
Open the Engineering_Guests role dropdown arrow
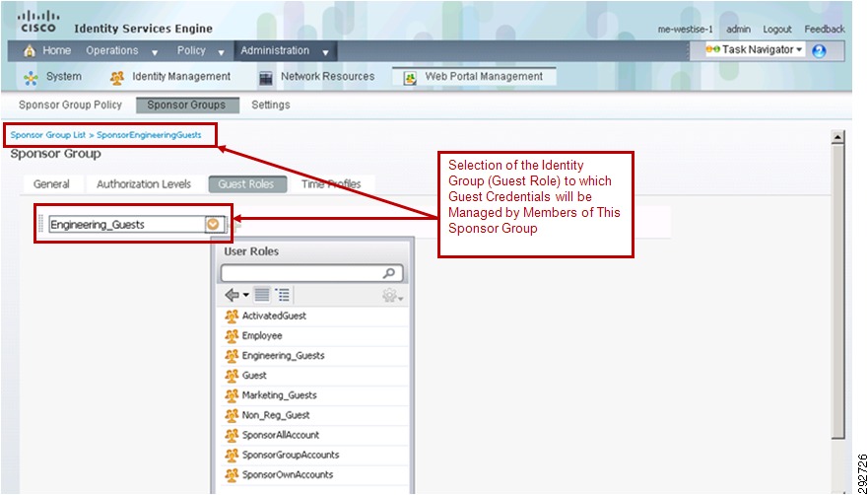click(213, 224)
